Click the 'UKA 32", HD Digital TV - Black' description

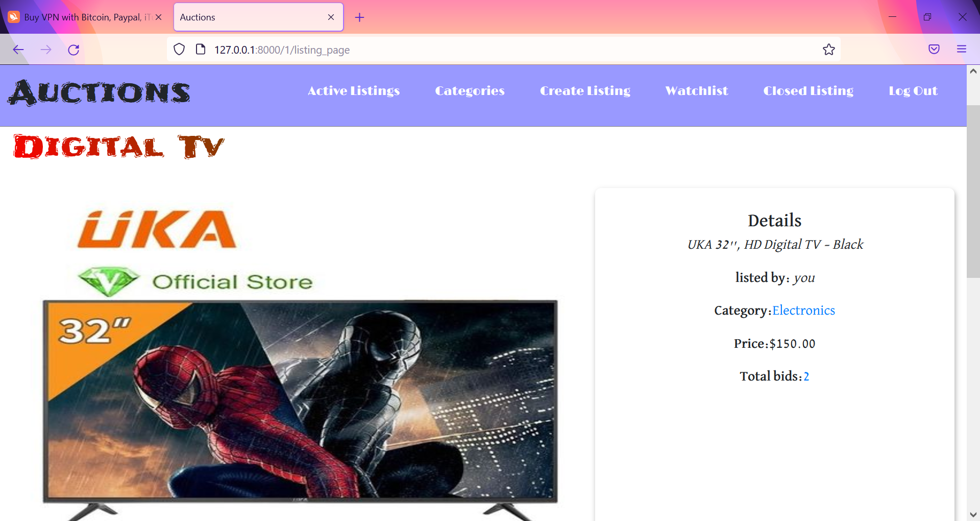click(775, 245)
